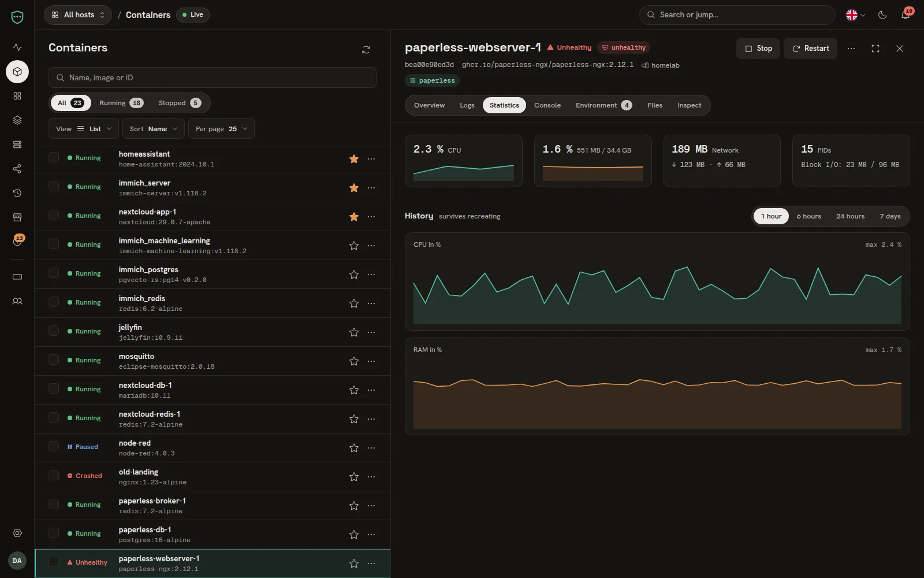Stop the paperless-webserver-1 container
Screen dimensions: 924x578
tap(758, 49)
